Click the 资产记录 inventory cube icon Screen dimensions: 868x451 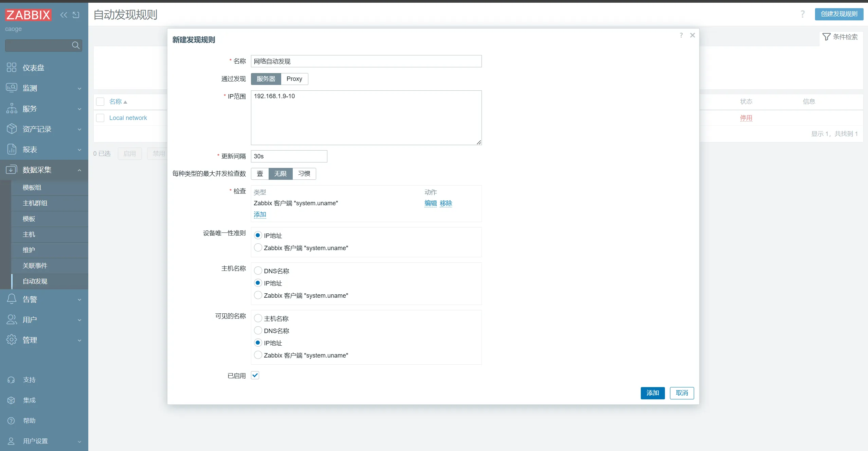[12, 129]
